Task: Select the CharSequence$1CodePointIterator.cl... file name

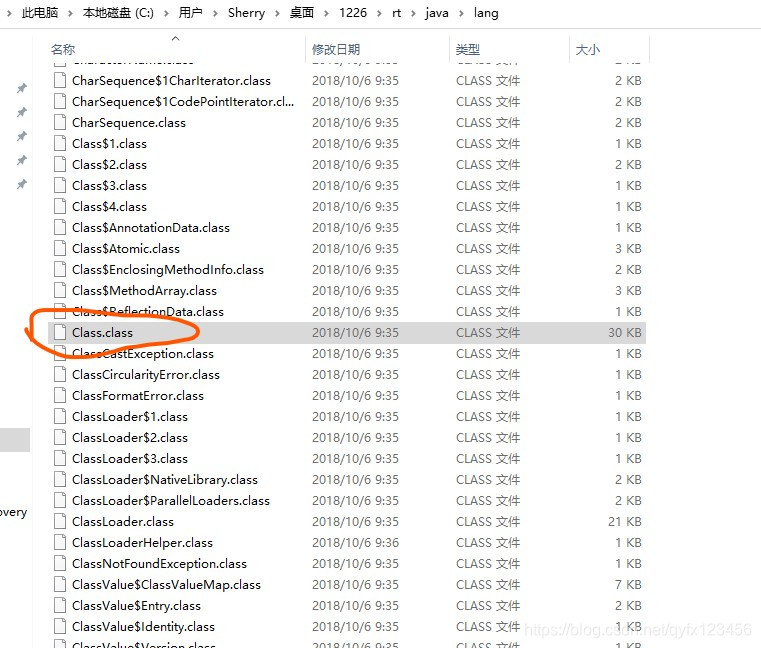Action: [x=183, y=101]
